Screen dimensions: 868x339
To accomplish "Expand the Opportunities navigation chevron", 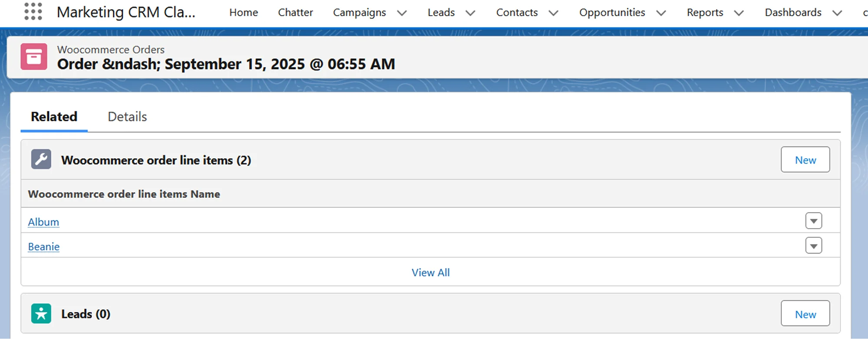I will click(x=661, y=13).
